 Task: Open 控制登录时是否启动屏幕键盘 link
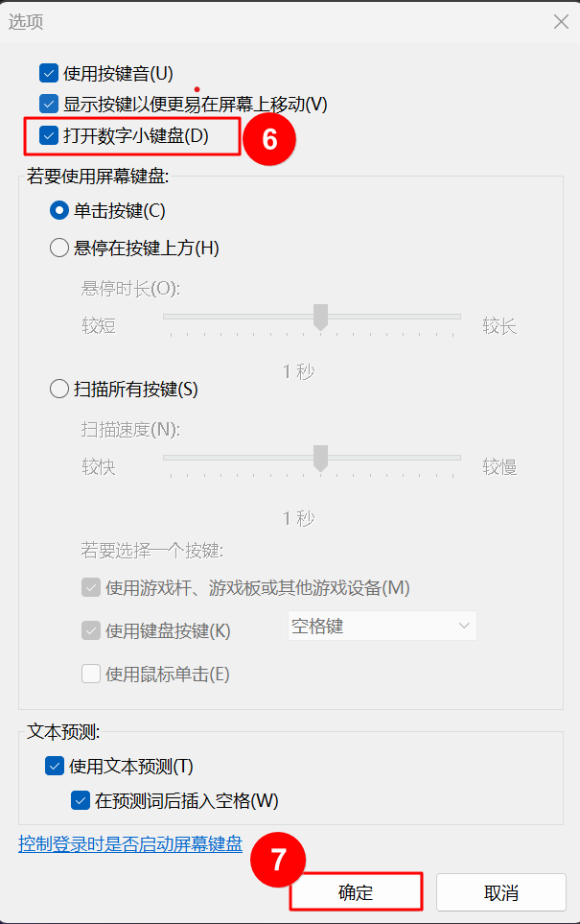click(130, 844)
